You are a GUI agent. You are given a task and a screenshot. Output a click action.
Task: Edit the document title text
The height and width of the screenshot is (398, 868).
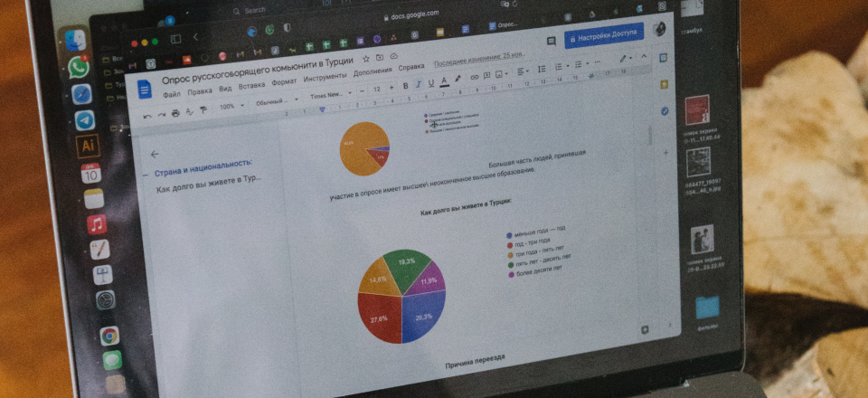(258, 71)
